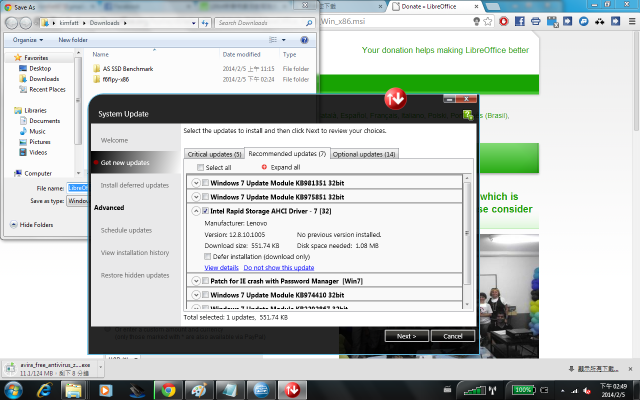This screenshot has height=400, width=640.
Task: Click the Back arrow in Save As dialog
Action: pyautogui.click(x=11, y=23)
